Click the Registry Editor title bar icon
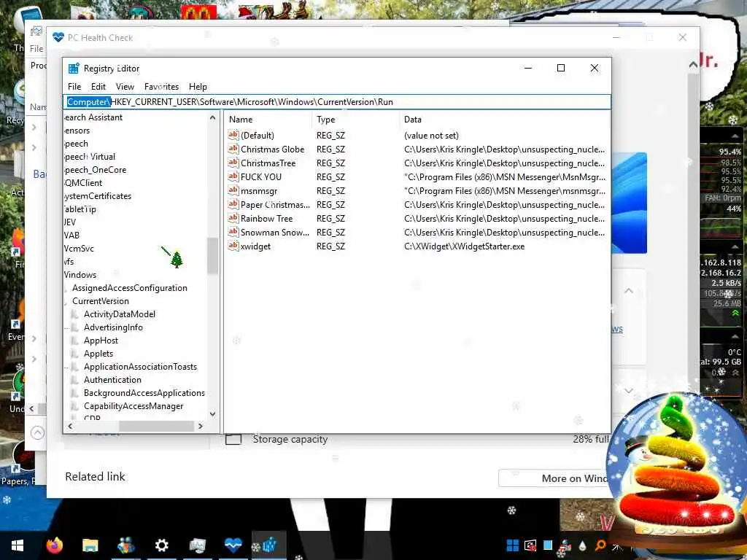The image size is (747, 560). [x=74, y=68]
